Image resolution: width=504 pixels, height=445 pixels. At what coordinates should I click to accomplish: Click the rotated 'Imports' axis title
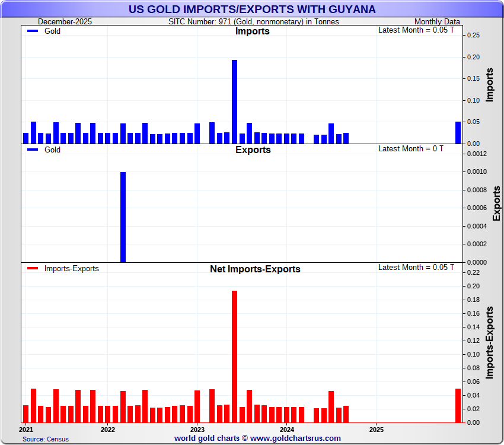pos(489,85)
